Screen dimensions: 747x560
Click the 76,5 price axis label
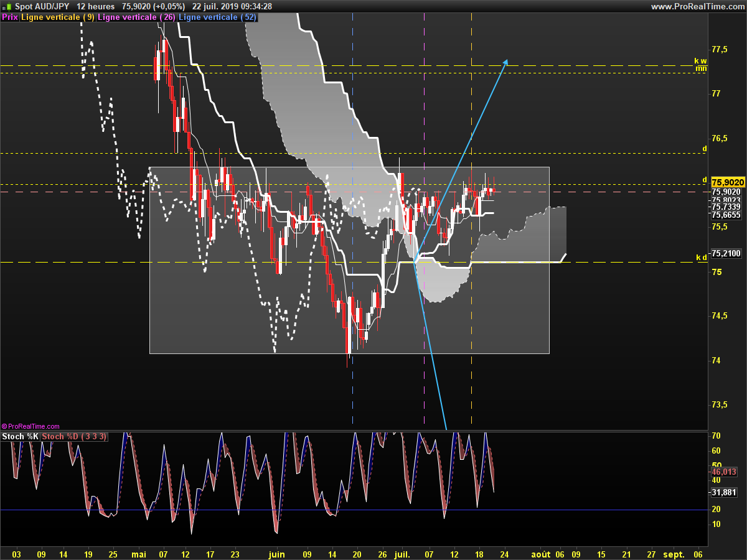click(720, 138)
